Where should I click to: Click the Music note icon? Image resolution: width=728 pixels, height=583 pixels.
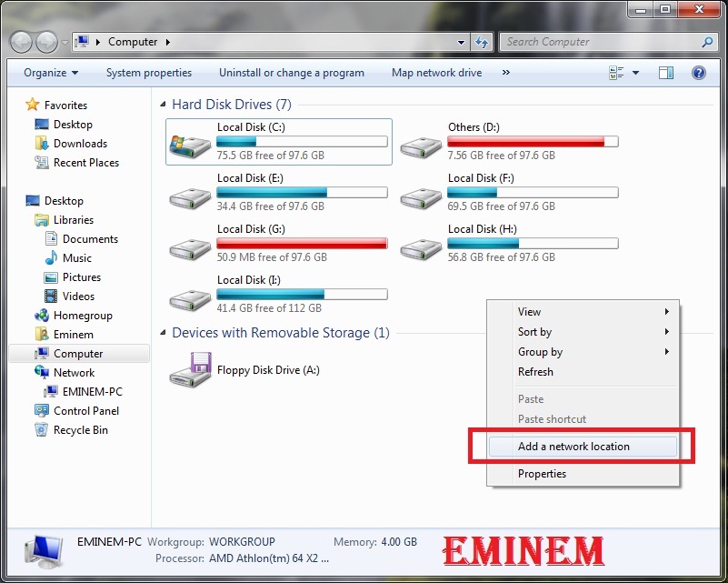click(51, 257)
